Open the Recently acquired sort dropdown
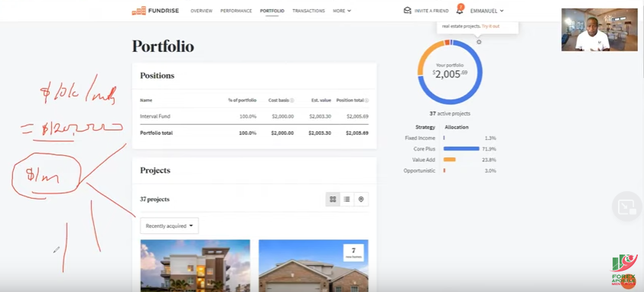Image resolution: width=644 pixels, height=292 pixels. coord(169,225)
